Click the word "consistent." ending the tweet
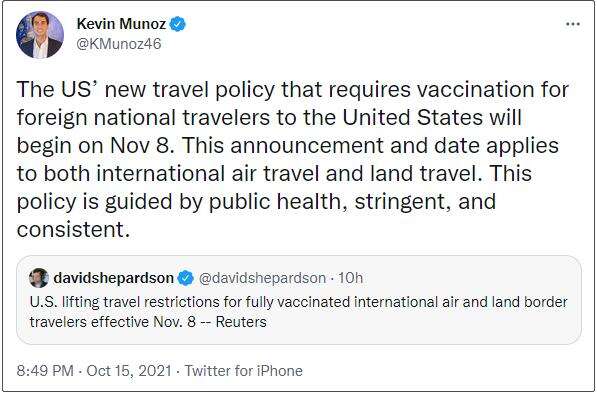This screenshot has width=597, height=396. click(73, 230)
